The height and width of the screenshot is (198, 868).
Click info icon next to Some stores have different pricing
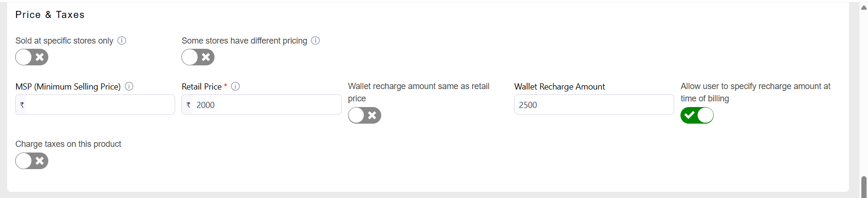[x=315, y=41]
